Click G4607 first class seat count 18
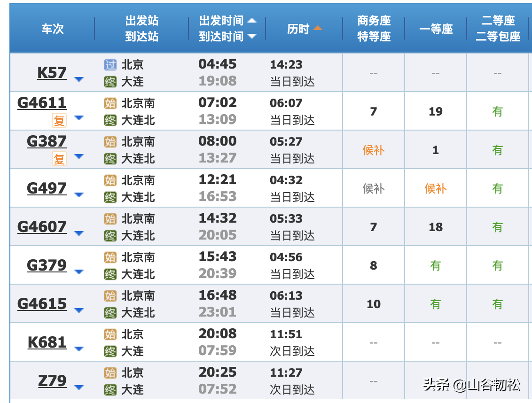The width and height of the screenshot is (532, 403). tap(436, 227)
